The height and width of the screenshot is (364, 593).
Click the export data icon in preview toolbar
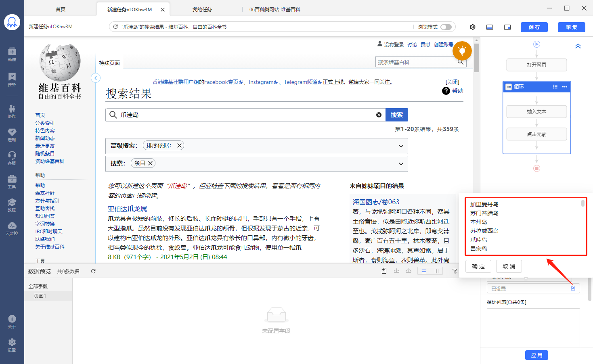pos(409,271)
